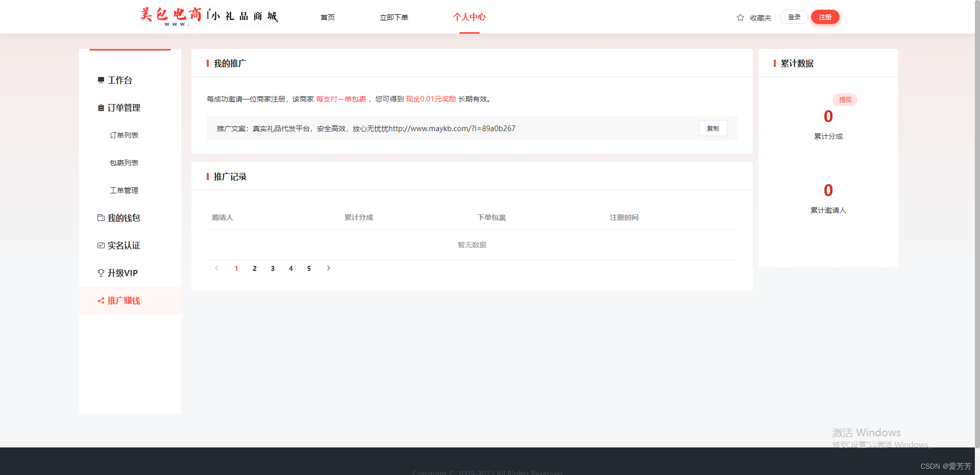Open 订单管理 sidebar label
Viewport: 980px width, 475px height.
pyautogui.click(x=124, y=108)
